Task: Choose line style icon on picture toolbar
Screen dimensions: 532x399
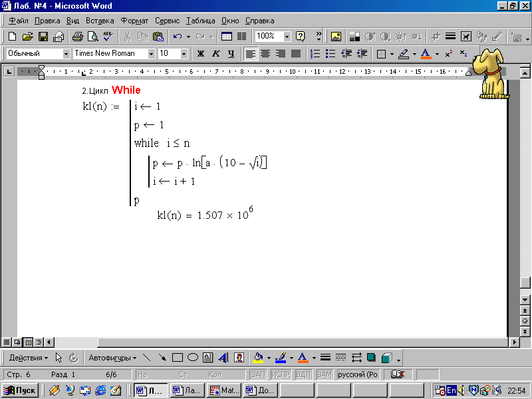Action: tap(451, 37)
